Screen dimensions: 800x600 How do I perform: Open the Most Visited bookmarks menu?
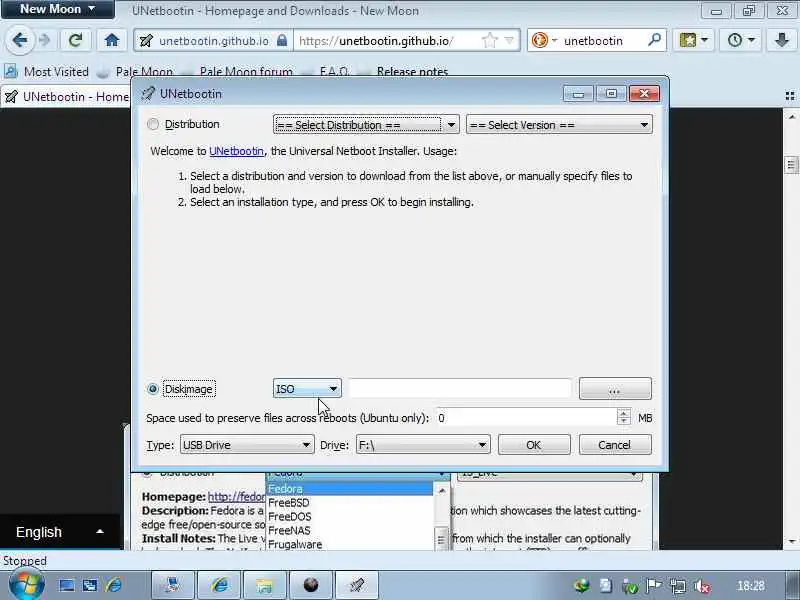tap(47, 71)
